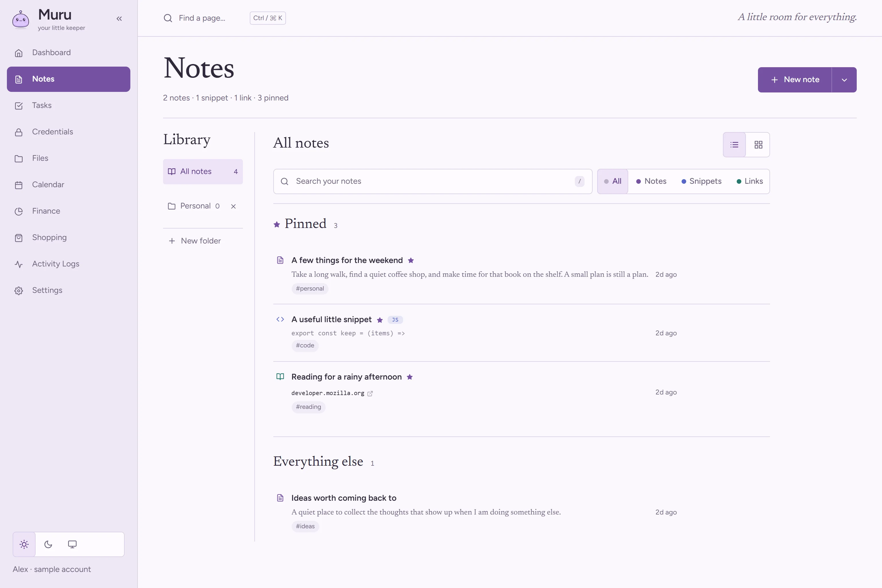
Task: Create a new note with the New note button
Action: click(x=795, y=80)
